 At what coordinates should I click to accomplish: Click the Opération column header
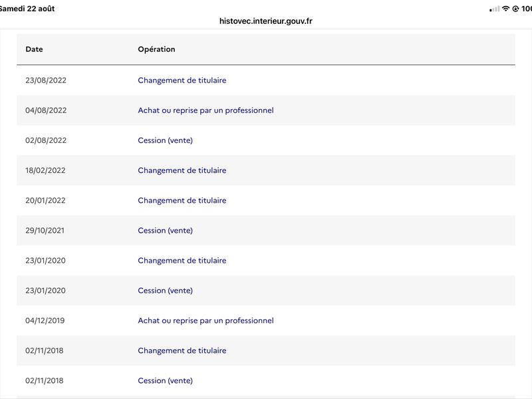(156, 49)
